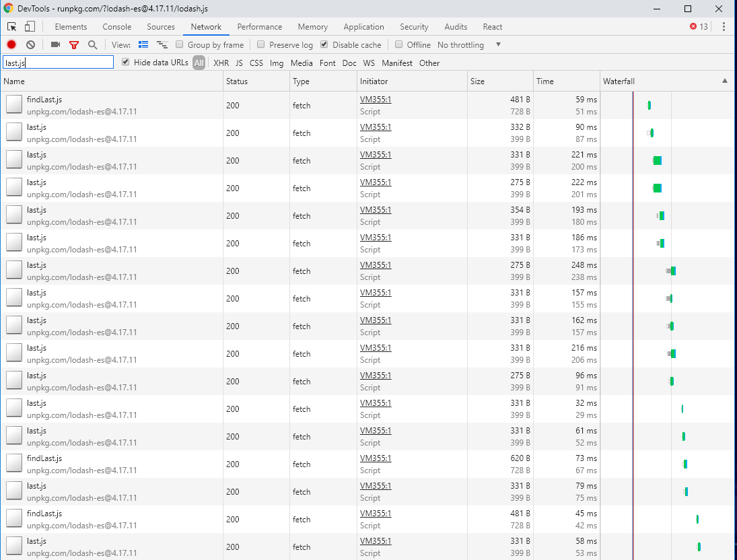Open the Security tab
737x560 pixels.
(414, 27)
